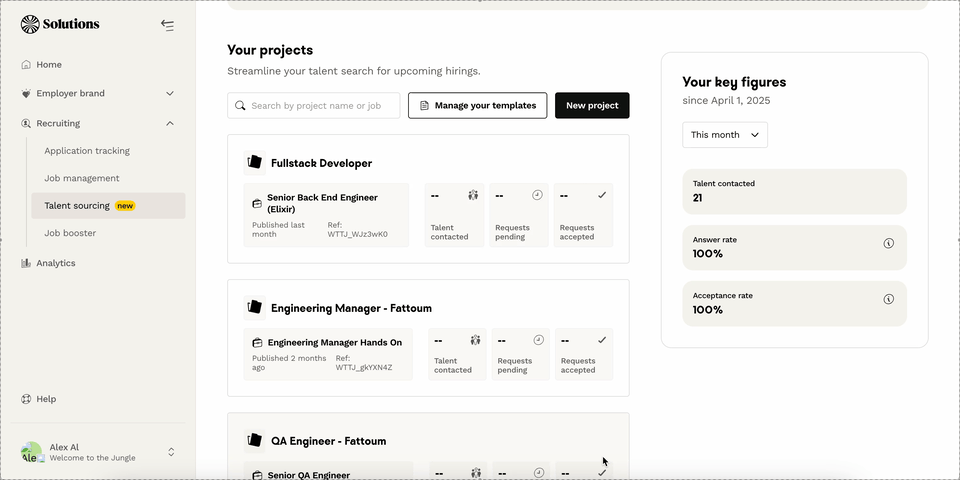Click the Manage your templates button

coord(477,105)
